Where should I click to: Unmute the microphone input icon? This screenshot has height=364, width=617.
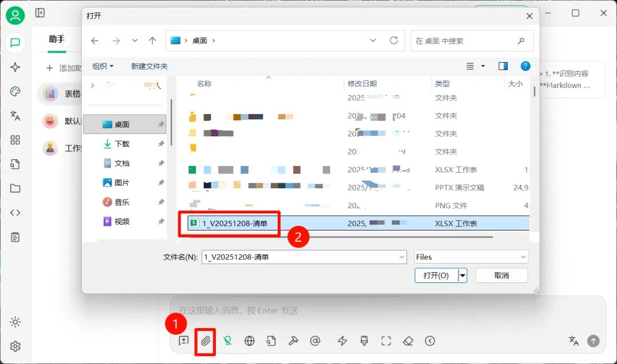point(227,341)
